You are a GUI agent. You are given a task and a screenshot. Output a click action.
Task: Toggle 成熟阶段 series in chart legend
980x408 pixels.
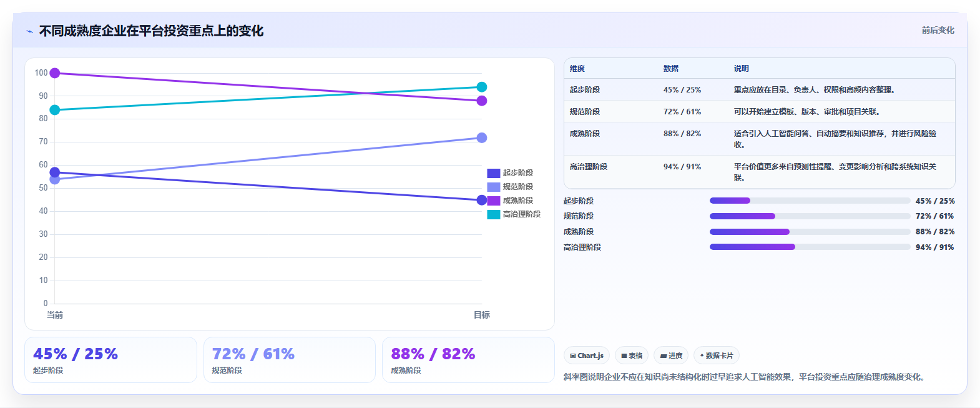point(510,201)
